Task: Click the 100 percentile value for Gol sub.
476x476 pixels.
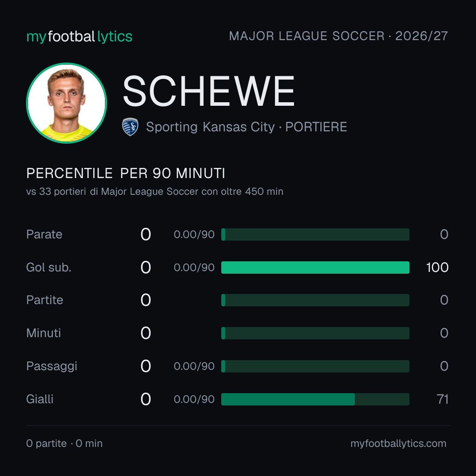Action: click(437, 268)
